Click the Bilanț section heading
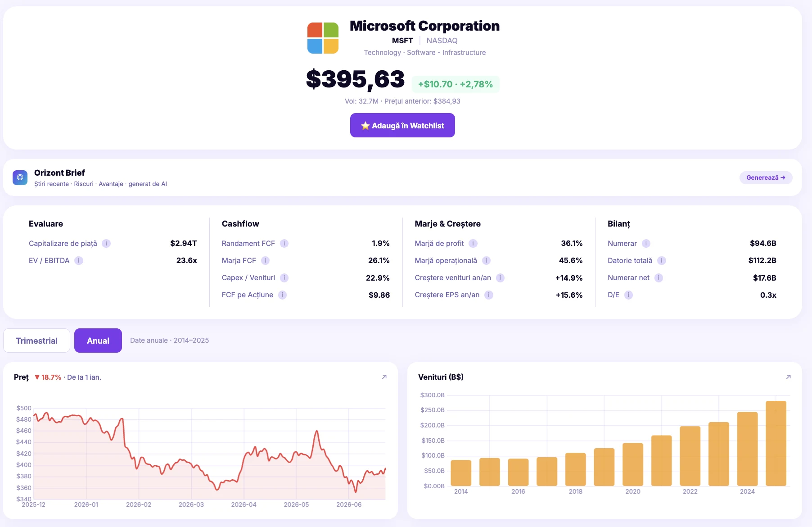The height and width of the screenshot is (527, 812). click(619, 224)
